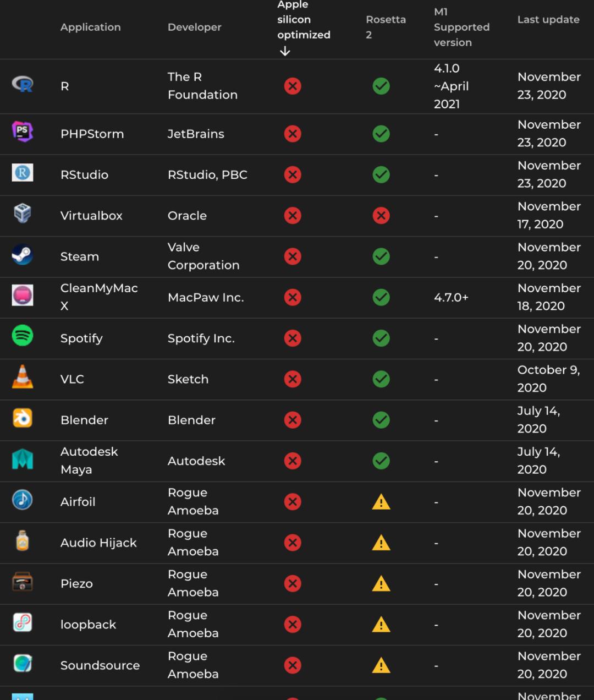Click the Audio Hijack jar icon
594x700 pixels.
[23, 541]
